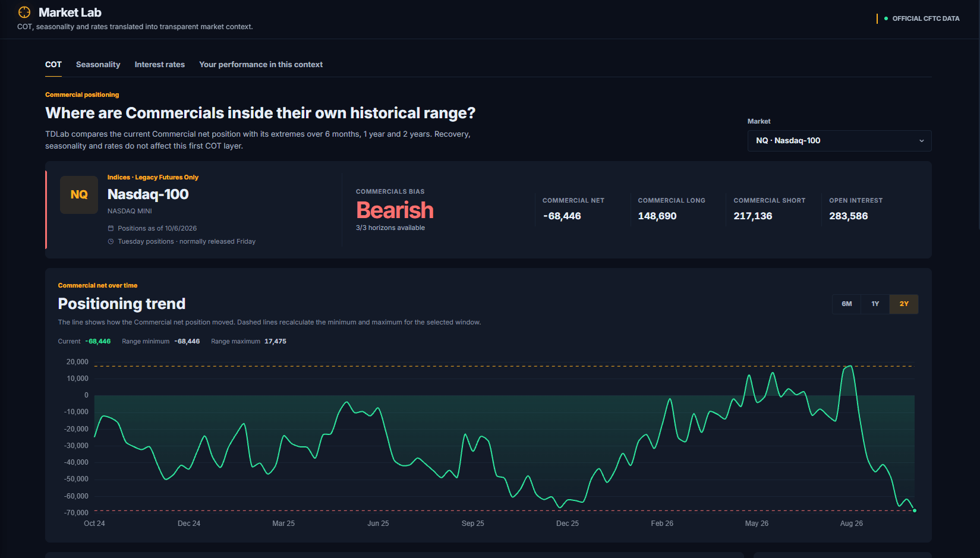The image size is (980, 558).
Task: Click the Current -68,446 legend value
Action: tap(98, 341)
